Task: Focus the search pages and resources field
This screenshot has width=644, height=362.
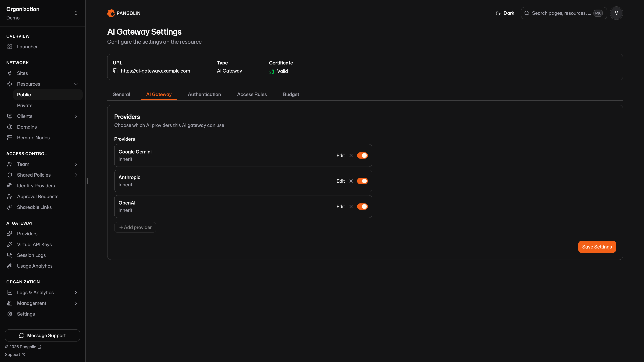Action: click(x=564, y=13)
